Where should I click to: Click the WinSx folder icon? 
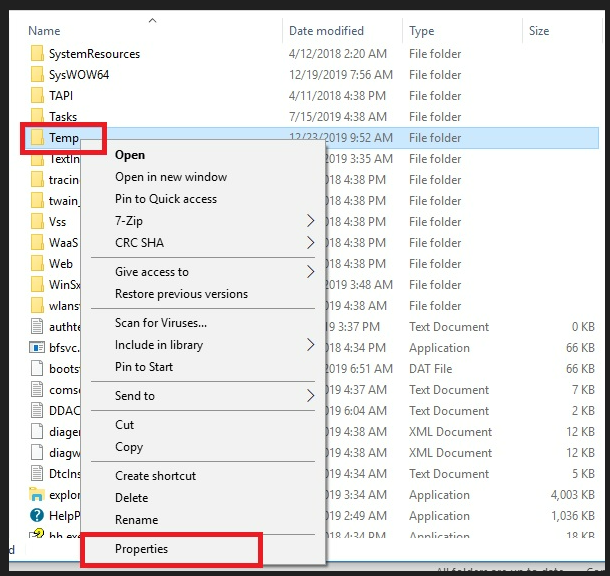click(x=37, y=285)
